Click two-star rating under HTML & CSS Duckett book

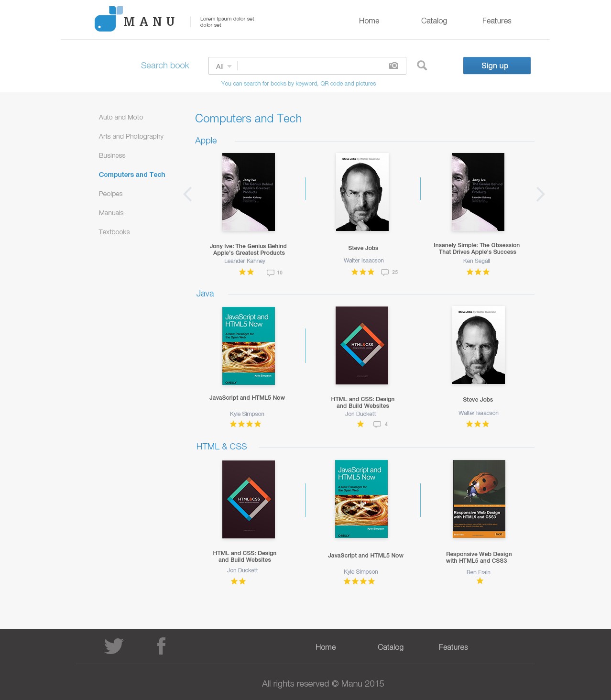click(238, 581)
